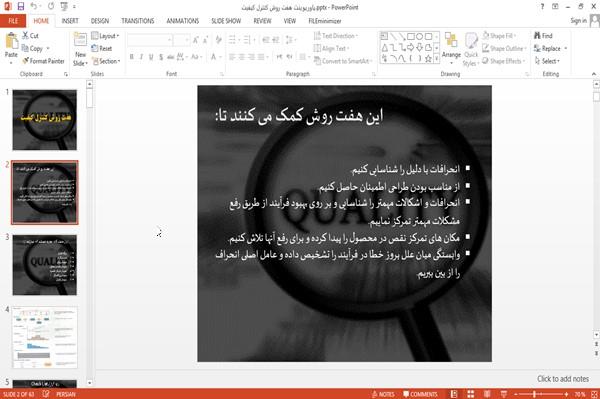This screenshot has height=399, width=600.
Task: Click the Save icon in quick access toolbar
Action: [21, 7]
